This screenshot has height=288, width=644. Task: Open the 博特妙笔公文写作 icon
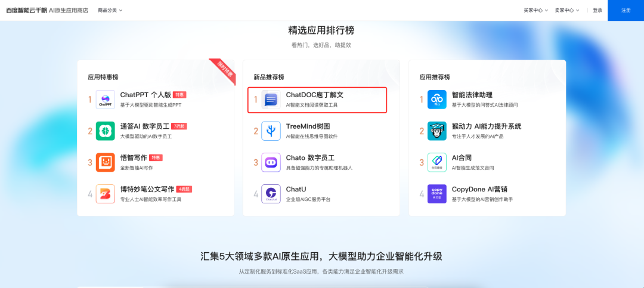tap(105, 194)
